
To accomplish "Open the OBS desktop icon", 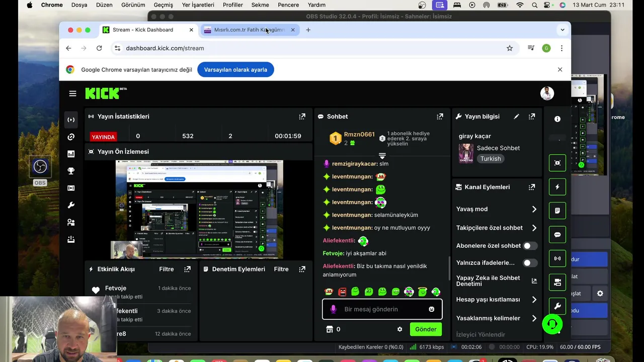I will point(40,171).
